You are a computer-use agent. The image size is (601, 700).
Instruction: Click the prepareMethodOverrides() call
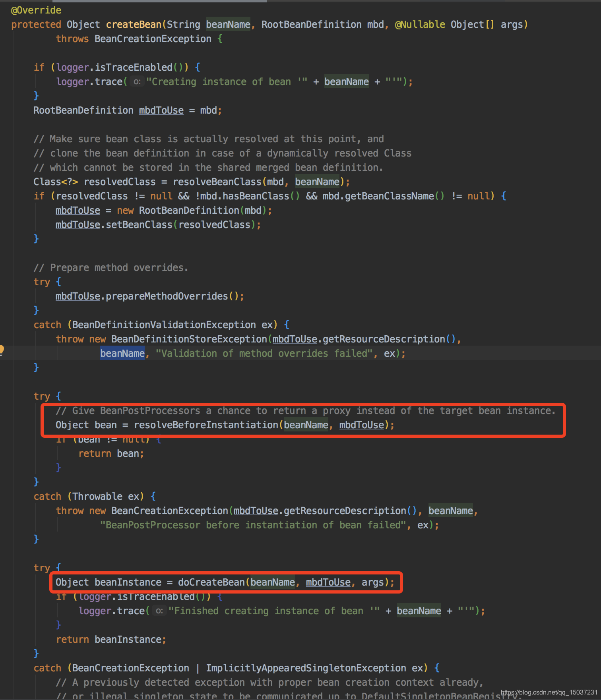coord(172,296)
